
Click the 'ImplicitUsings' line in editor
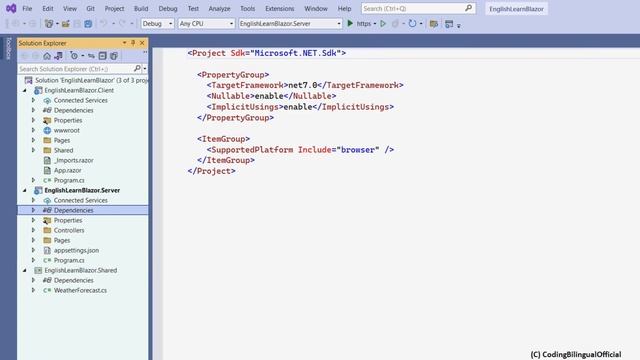click(x=300, y=107)
